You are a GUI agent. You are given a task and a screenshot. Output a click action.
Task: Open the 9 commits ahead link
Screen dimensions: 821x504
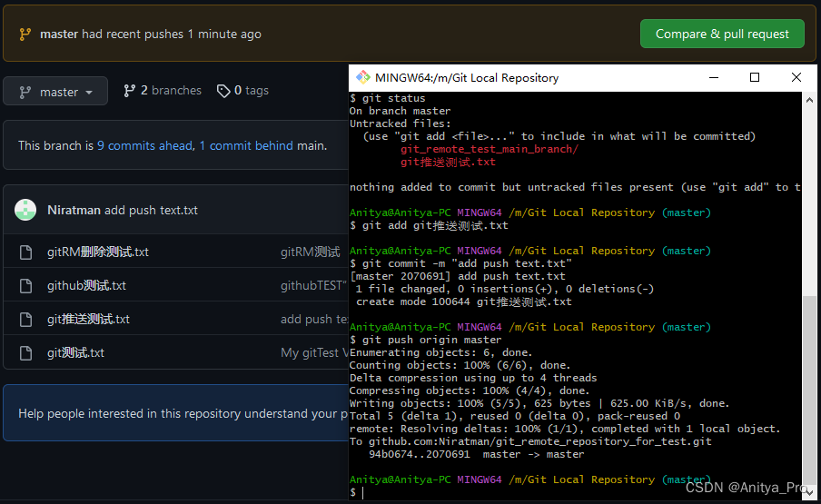[x=144, y=145]
